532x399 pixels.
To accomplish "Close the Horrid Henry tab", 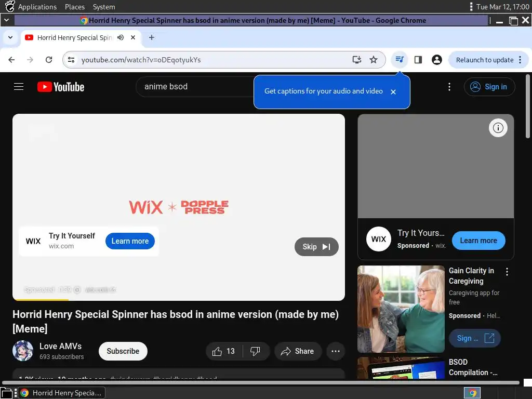I will click(x=133, y=37).
